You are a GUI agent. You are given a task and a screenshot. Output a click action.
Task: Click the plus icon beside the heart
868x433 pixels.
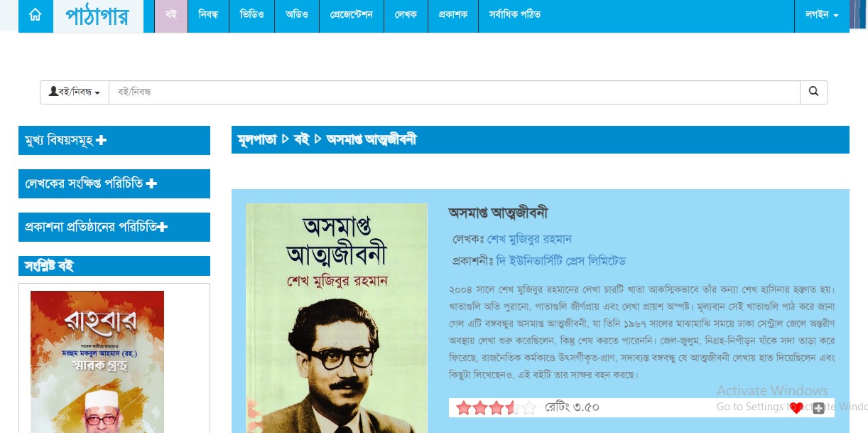pos(818,408)
